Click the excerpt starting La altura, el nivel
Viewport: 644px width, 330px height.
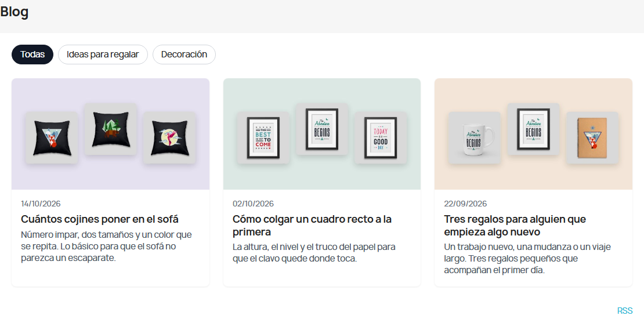pos(314,253)
